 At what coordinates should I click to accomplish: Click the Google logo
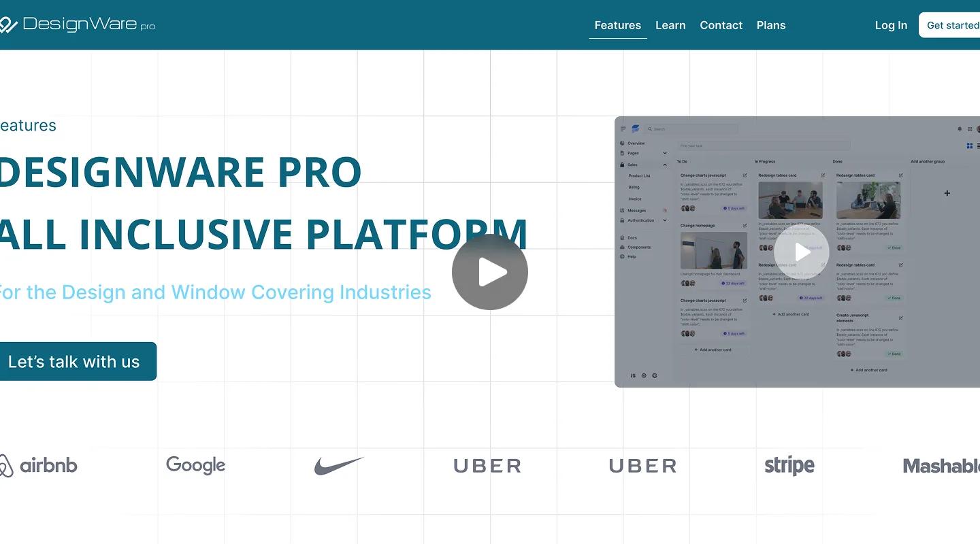[x=195, y=466]
